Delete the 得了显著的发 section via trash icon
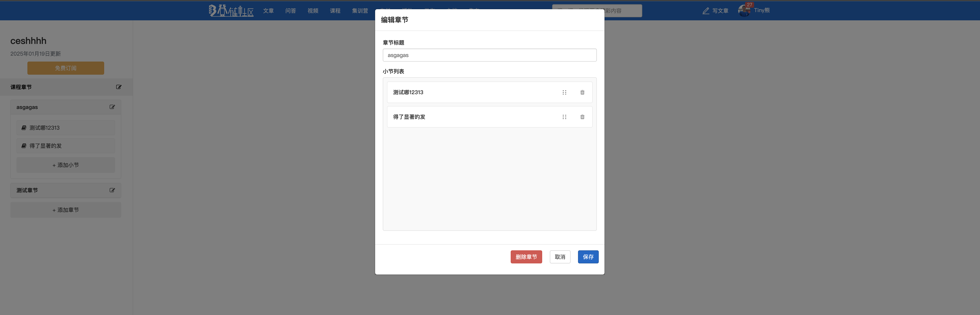The width and height of the screenshot is (980, 315). (x=582, y=117)
